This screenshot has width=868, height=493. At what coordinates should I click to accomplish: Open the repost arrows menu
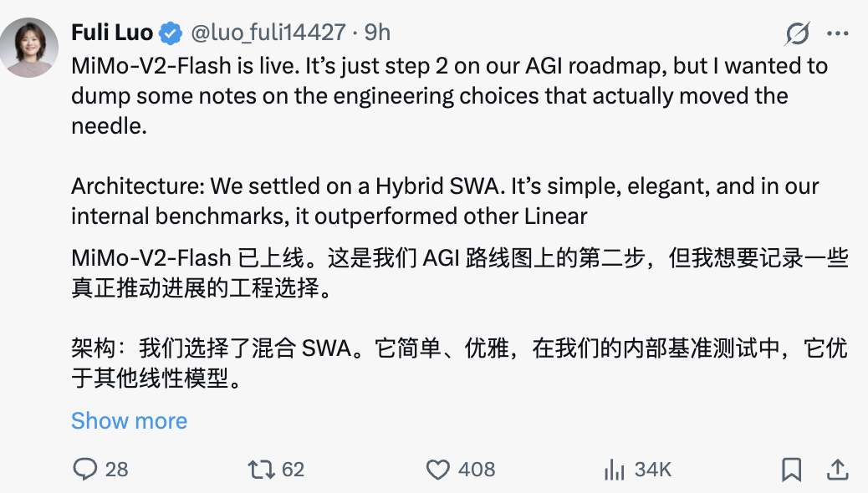coord(262,470)
